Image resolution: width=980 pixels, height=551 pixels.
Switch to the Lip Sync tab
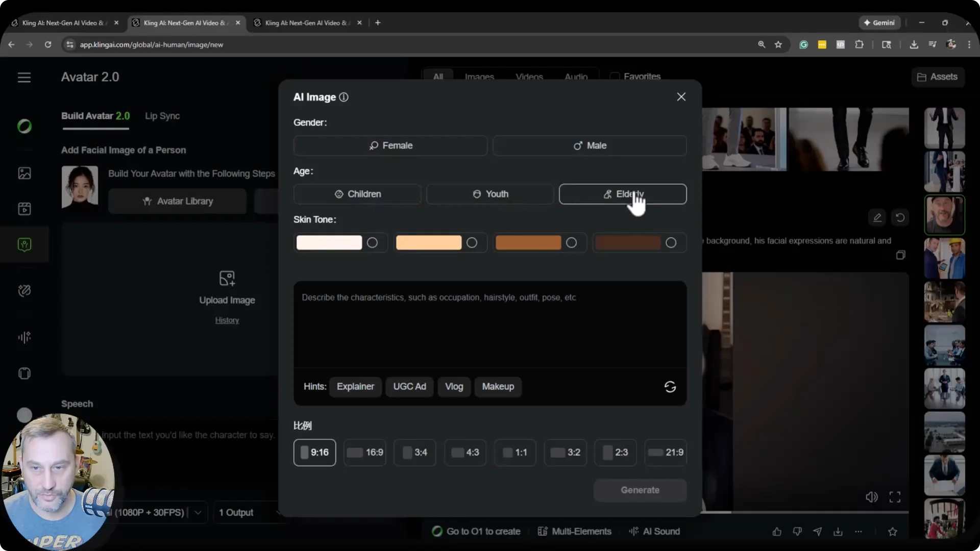pos(162,116)
